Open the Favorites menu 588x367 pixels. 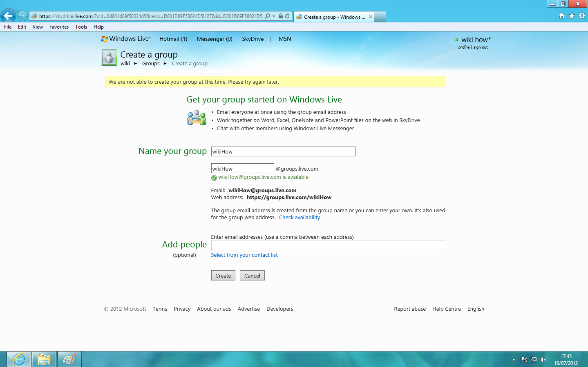click(59, 27)
